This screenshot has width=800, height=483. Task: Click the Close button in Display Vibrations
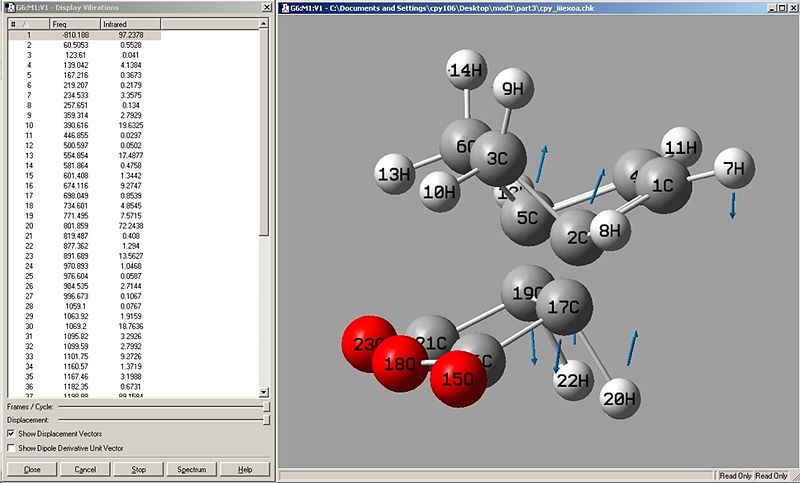32,469
